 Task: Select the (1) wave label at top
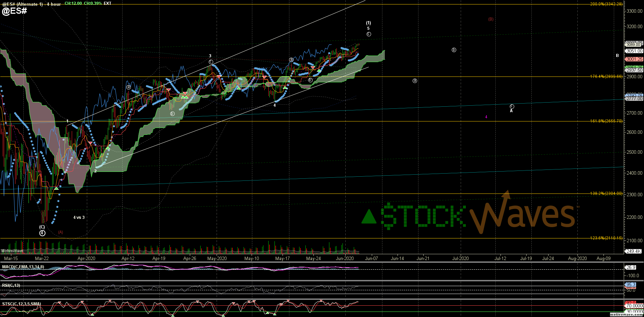click(368, 23)
